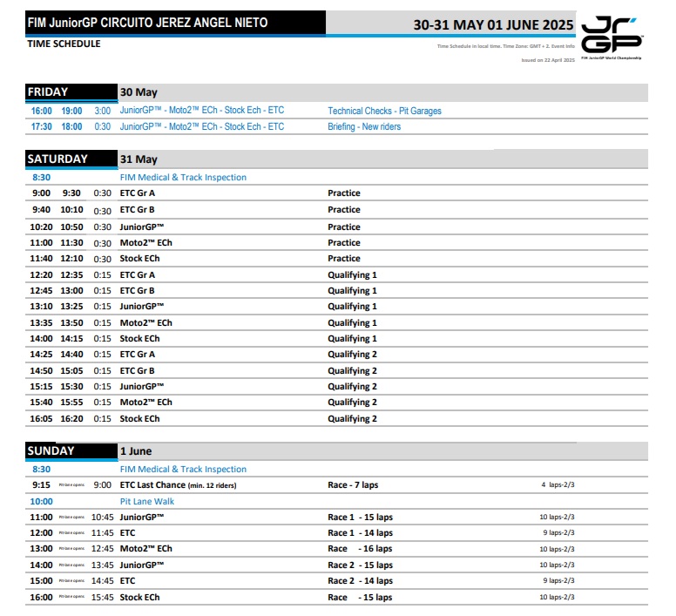Click 'Race 1 - 15 laps' for JuniorGP
This screenshot has height=616, width=676.
coord(360,518)
